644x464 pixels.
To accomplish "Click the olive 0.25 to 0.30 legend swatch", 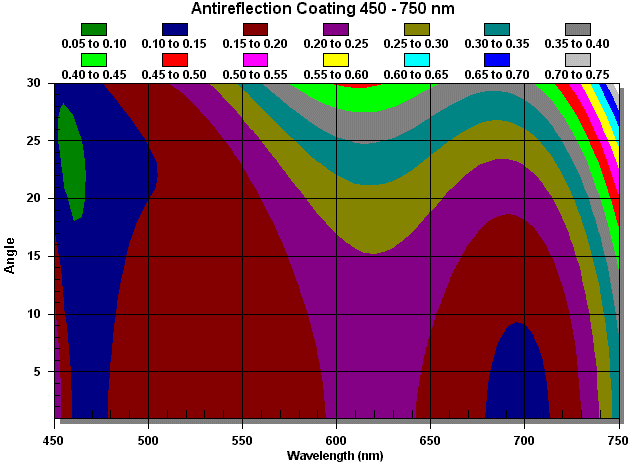I will click(417, 30).
